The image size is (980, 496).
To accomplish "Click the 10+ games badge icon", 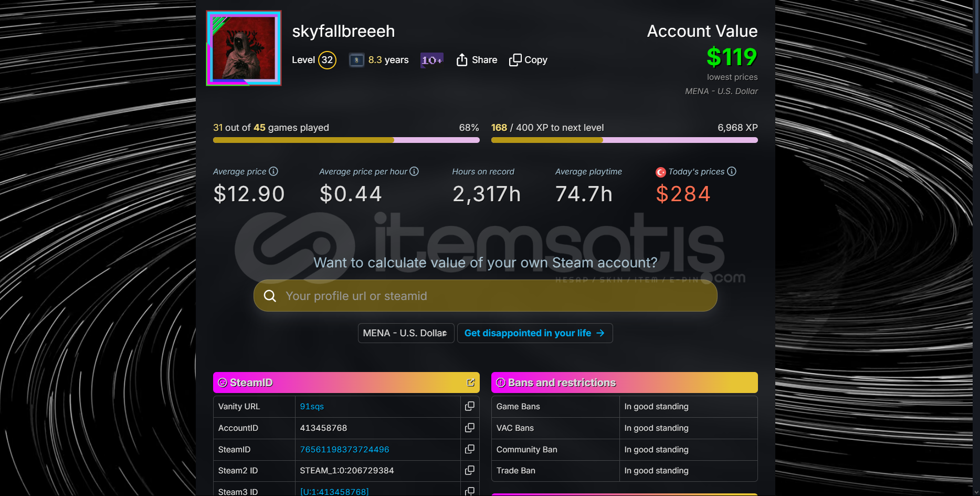I will (x=432, y=60).
